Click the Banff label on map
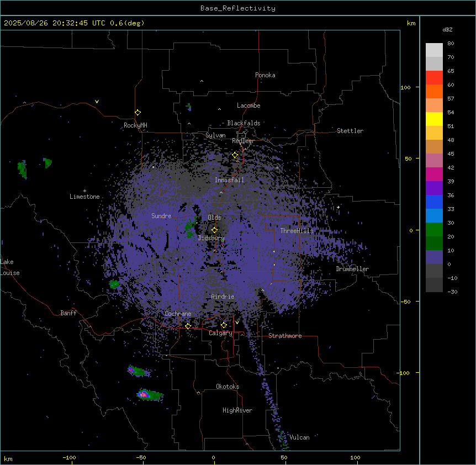The image size is (476, 465). point(68,313)
